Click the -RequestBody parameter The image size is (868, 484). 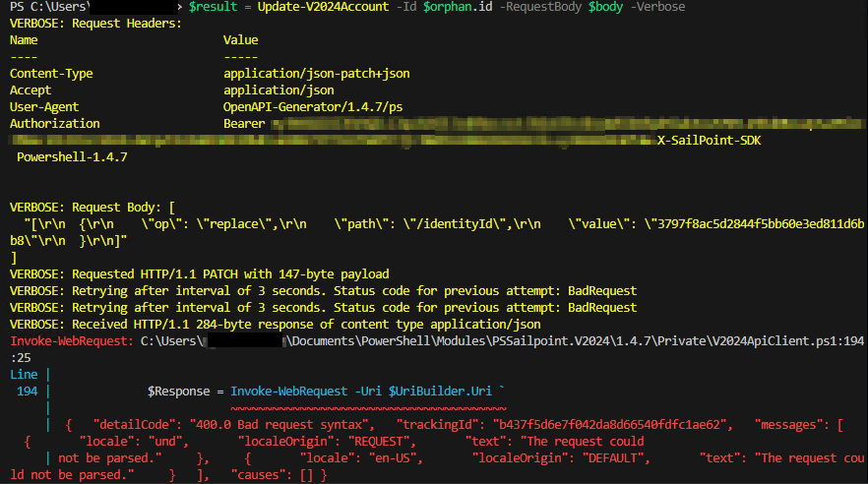(x=540, y=7)
